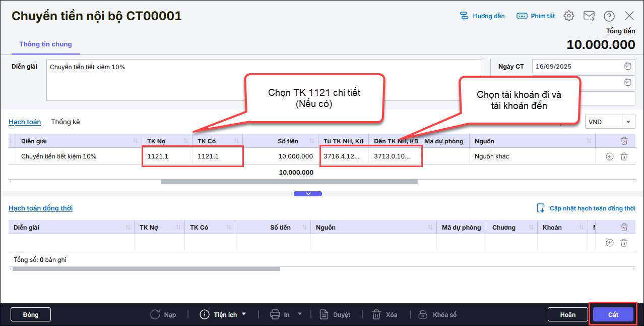Open the help question mark icon
The height and width of the screenshot is (326, 644).
pyautogui.click(x=609, y=16)
